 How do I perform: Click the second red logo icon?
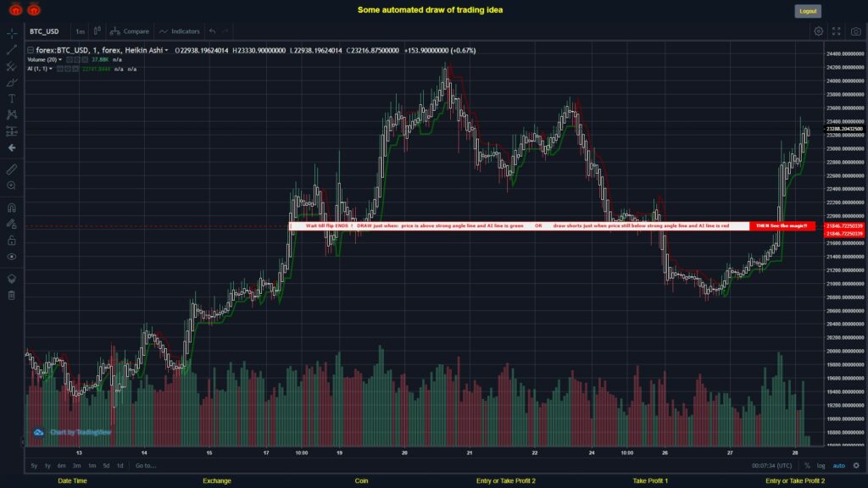point(34,9)
